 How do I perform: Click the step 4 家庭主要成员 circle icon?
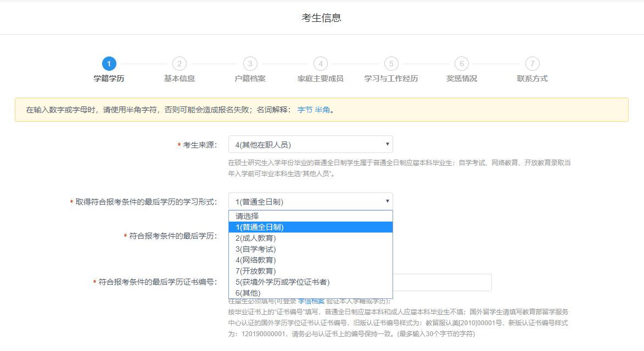(x=320, y=64)
